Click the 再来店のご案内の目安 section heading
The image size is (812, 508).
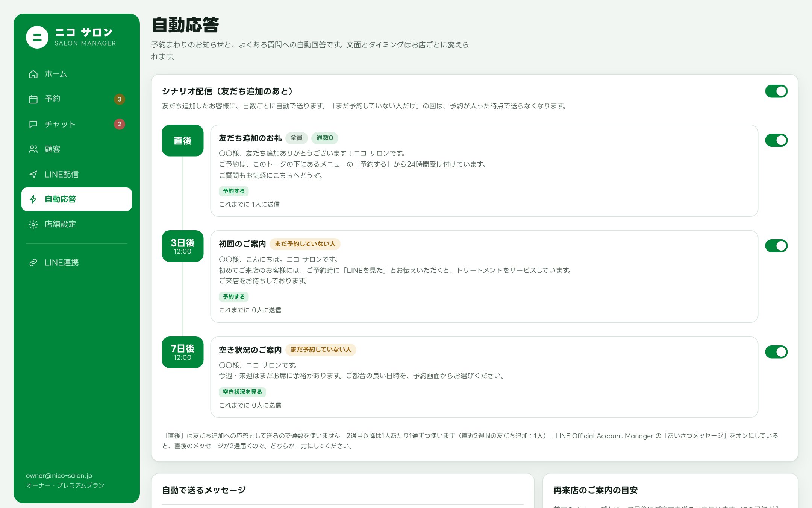(x=595, y=490)
